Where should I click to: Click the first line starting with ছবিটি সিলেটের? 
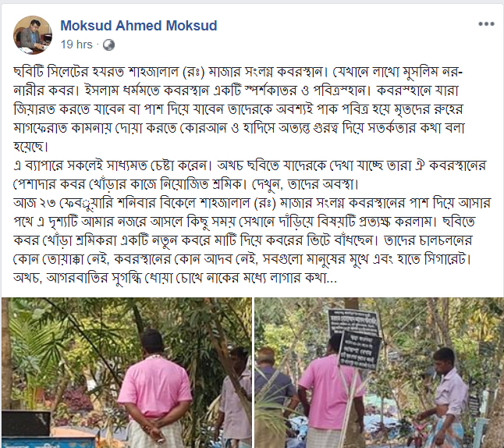pyautogui.click(x=238, y=72)
